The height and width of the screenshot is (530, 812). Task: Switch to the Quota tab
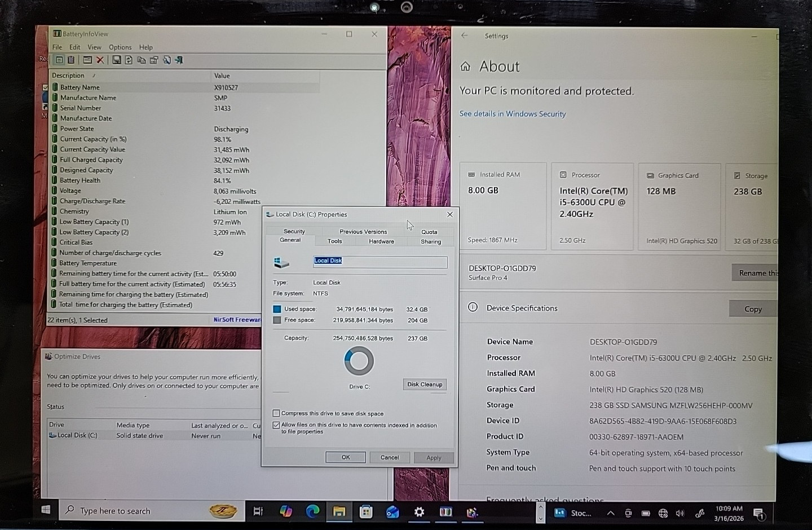[429, 232]
